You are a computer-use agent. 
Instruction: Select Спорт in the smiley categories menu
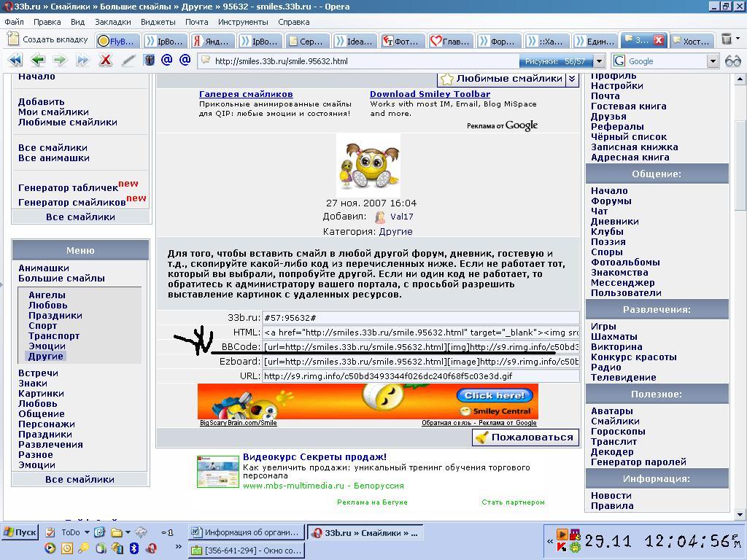tap(43, 326)
